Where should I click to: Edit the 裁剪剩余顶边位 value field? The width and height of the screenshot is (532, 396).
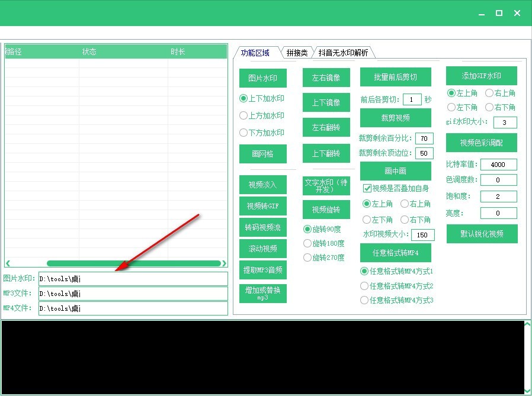tap(424, 153)
